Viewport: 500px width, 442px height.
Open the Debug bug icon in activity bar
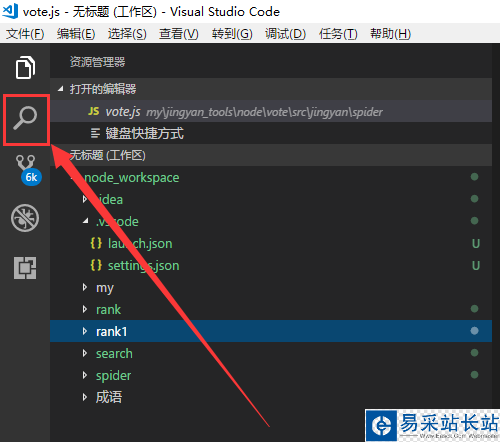25,218
